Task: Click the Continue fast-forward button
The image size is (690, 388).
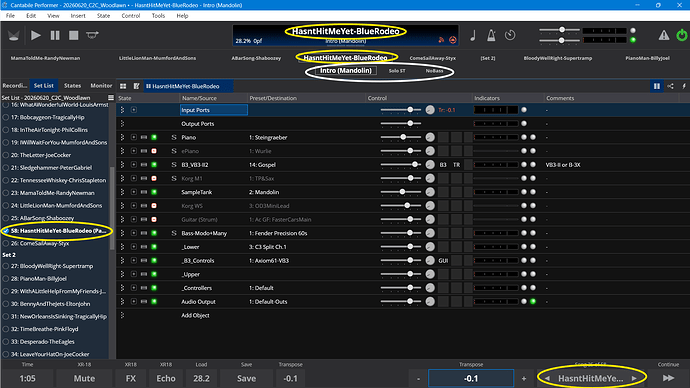Action: 668,378
